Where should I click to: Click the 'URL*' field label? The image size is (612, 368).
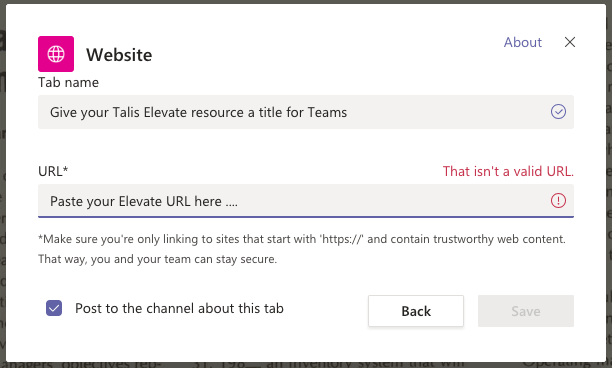click(x=53, y=171)
